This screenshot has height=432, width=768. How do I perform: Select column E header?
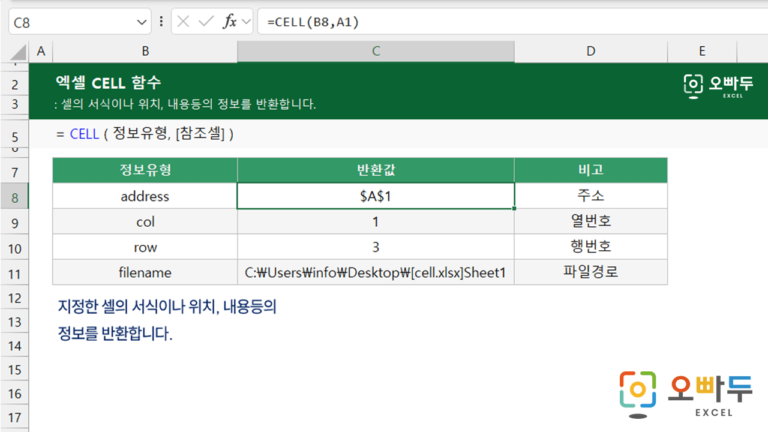point(702,51)
